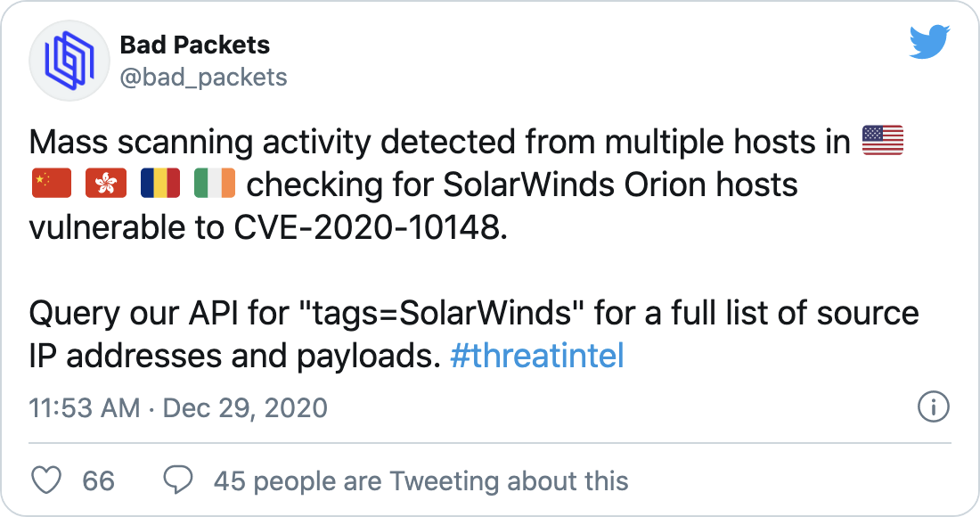Click the Bad Packets display name
The width and height of the screenshot is (980, 517).
click(194, 45)
